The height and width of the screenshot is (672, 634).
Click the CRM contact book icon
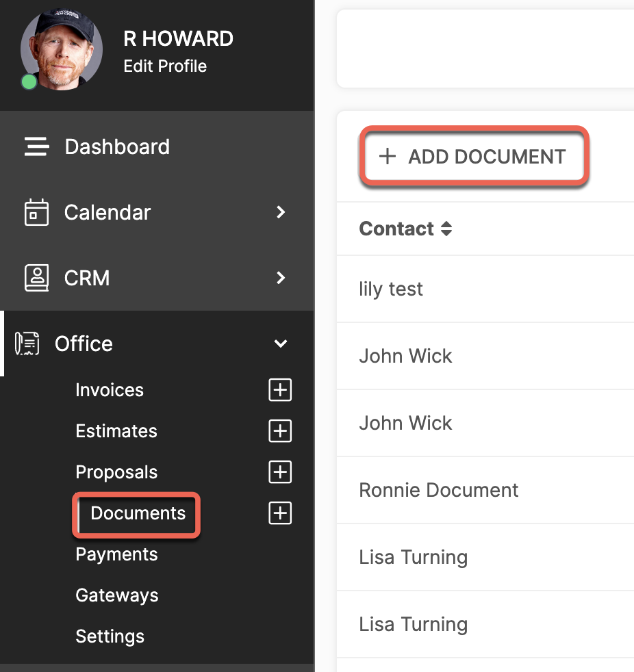click(36, 278)
